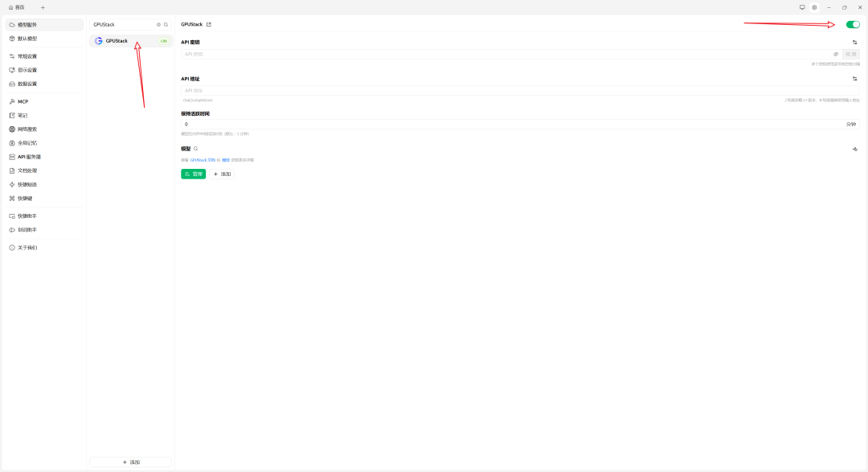The image size is (868, 472).
Task: Click 检测 button to check API key
Action: 850,54
